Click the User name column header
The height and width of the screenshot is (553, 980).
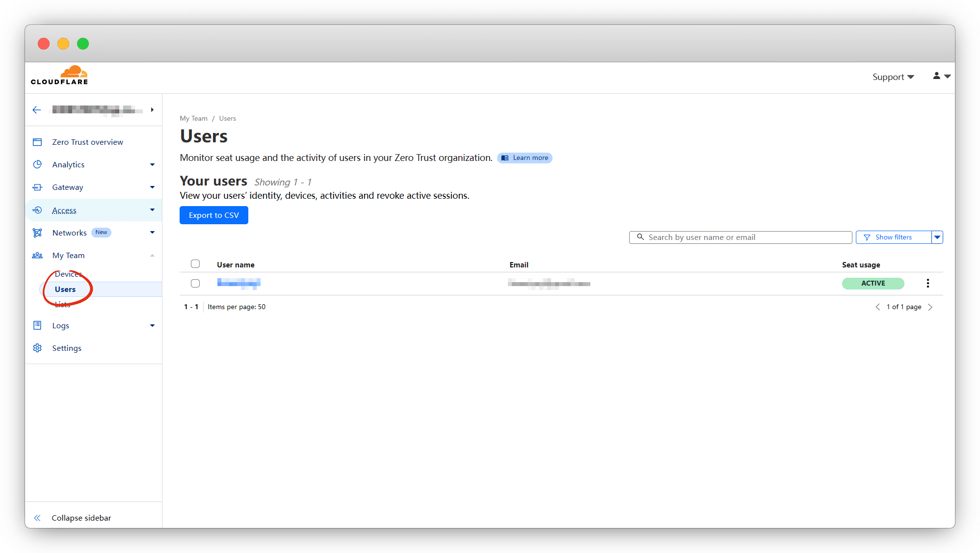236,264
